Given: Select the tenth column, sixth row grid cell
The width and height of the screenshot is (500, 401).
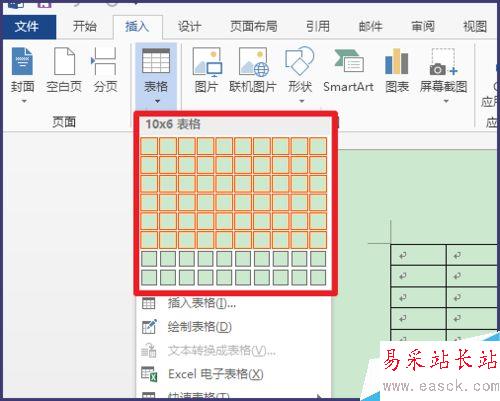Looking at the screenshot, I should pos(318,240).
